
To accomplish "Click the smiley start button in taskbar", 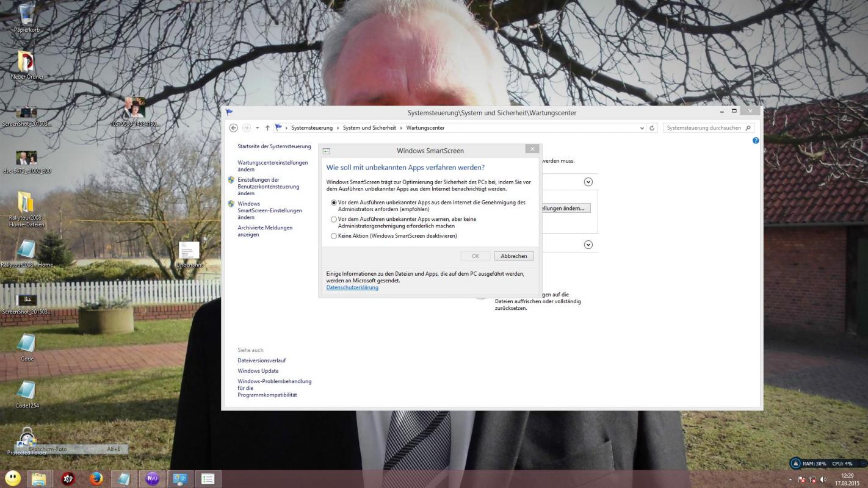I will click(12, 479).
